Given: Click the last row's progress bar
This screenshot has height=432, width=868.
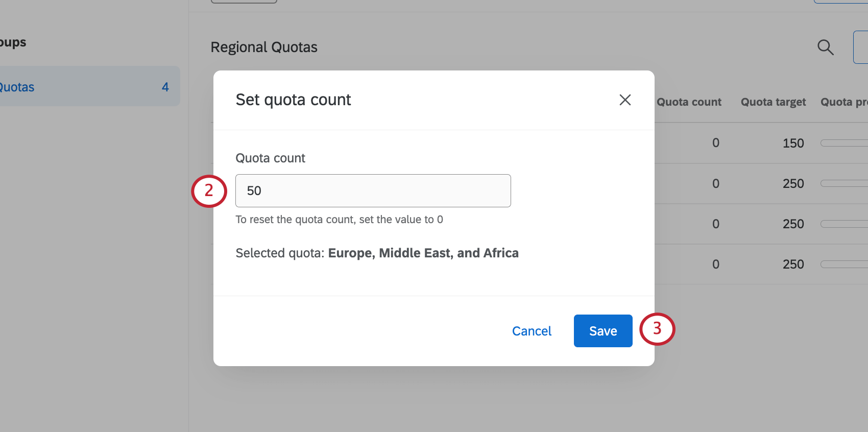Looking at the screenshot, I should coord(844,265).
